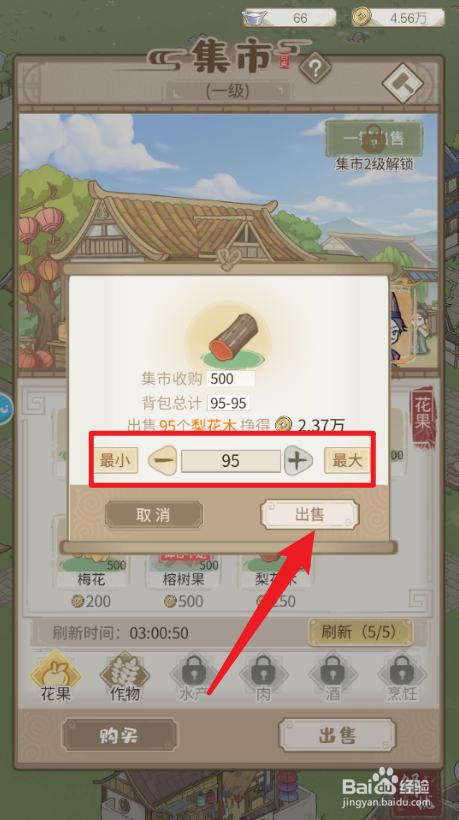Select the locked 水产 category icon
459x820 pixels.
tap(193, 675)
